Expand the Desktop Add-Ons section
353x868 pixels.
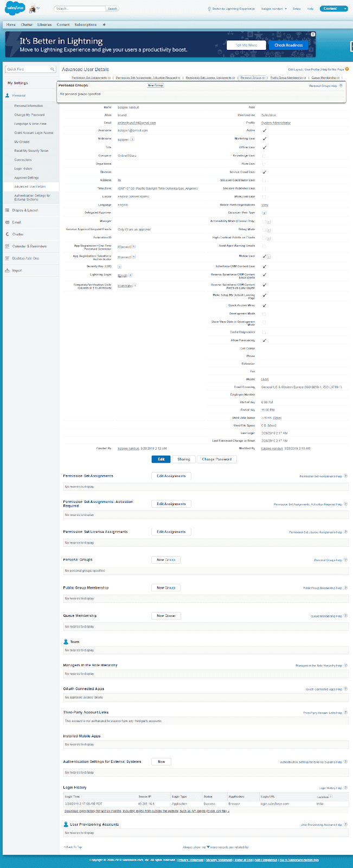click(x=25, y=258)
